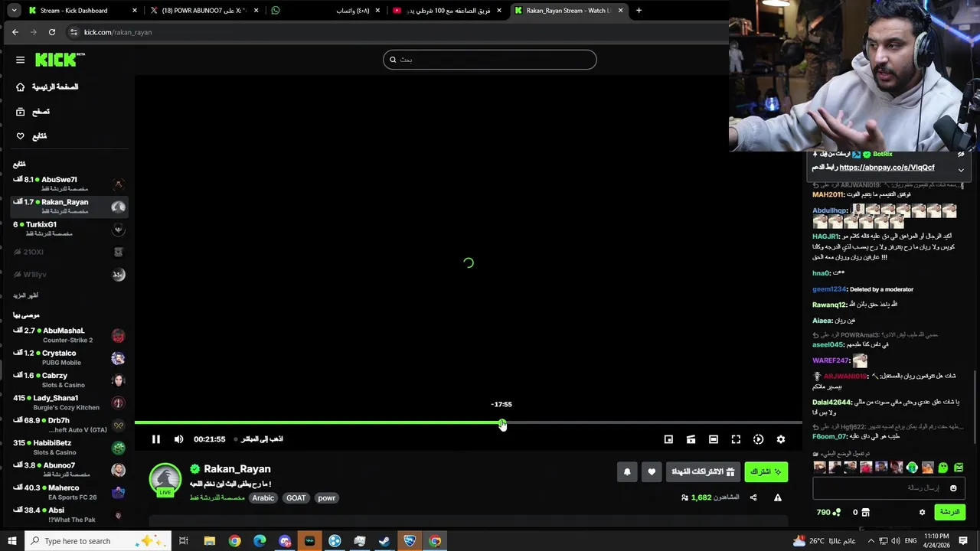Toggle theater mode in player
This screenshot has height=551, width=980.
point(713,439)
